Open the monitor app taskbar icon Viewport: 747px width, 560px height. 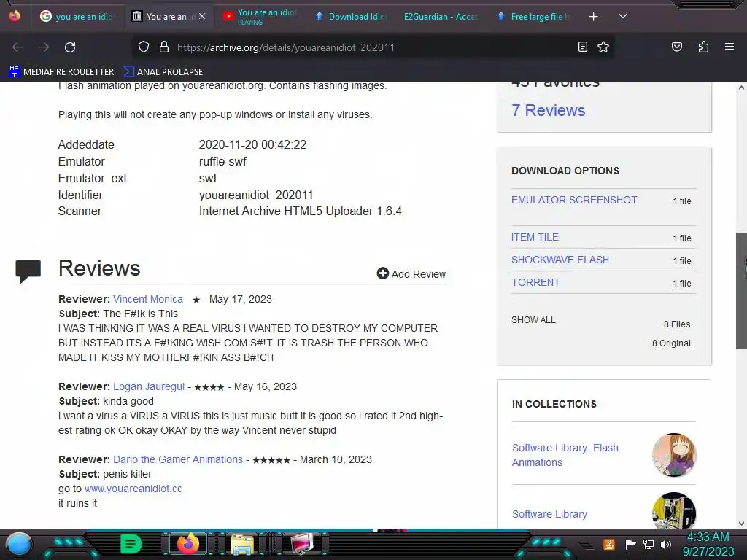[302, 544]
